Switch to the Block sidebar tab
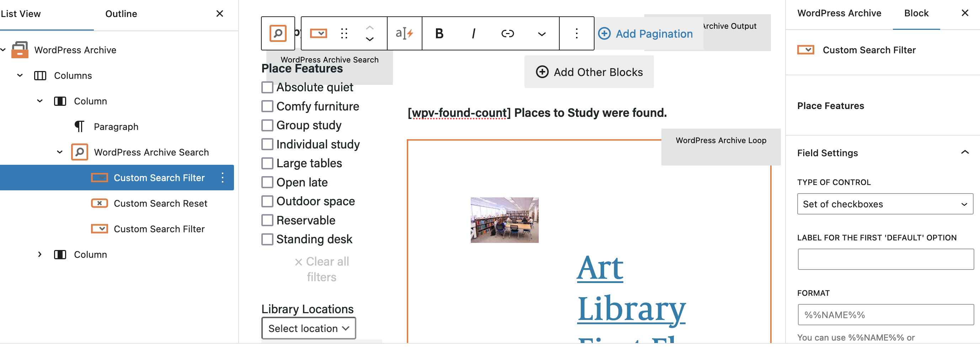The image size is (980, 348). click(916, 13)
